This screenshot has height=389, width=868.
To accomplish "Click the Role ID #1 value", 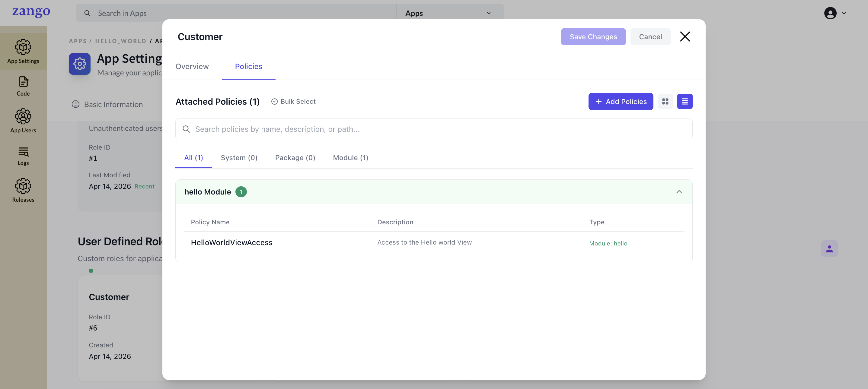I will [93, 158].
